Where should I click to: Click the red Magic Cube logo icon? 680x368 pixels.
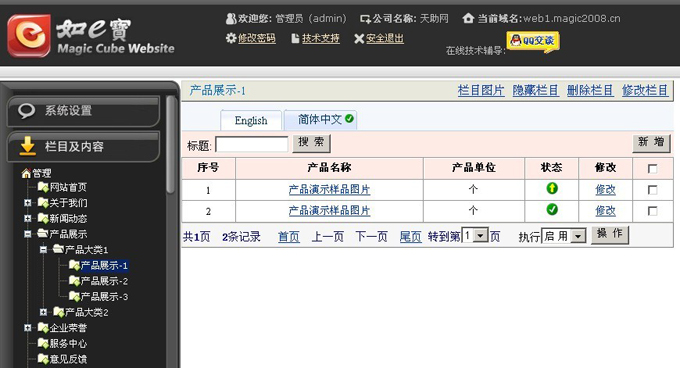point(29,36)
